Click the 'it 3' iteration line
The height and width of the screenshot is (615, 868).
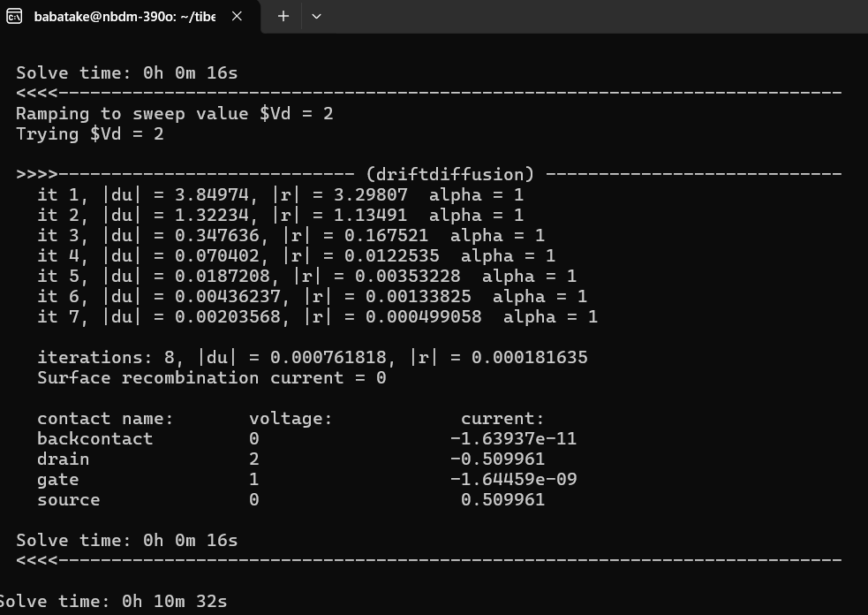point(291,235)
